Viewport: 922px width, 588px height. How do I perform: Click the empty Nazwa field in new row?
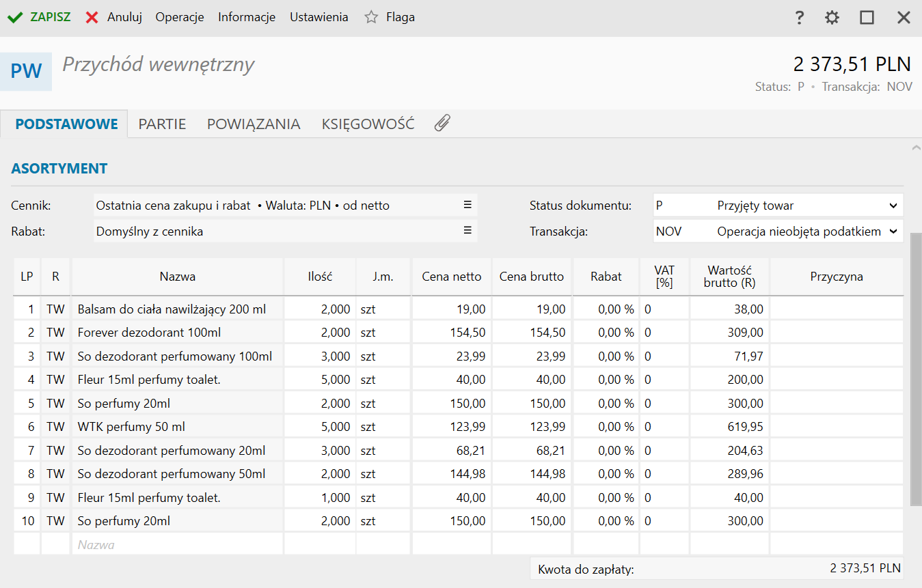pos(177,545)
